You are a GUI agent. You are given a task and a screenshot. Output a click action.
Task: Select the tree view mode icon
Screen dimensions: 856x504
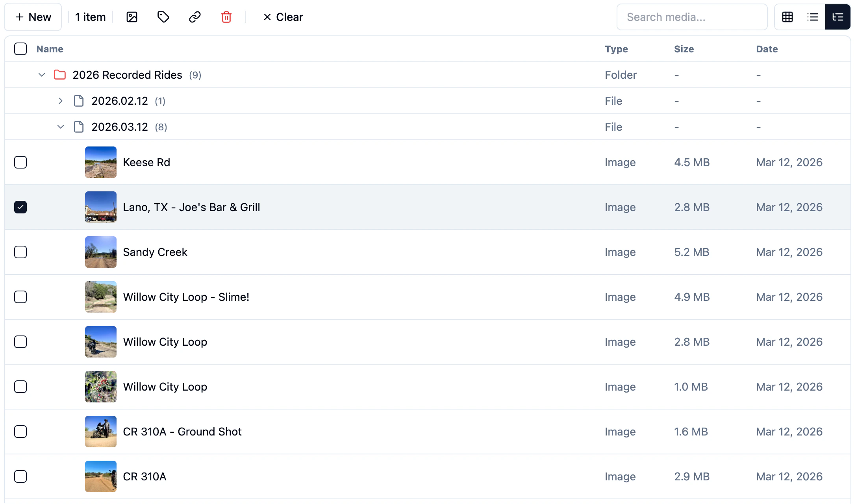[x=837, y=17]
